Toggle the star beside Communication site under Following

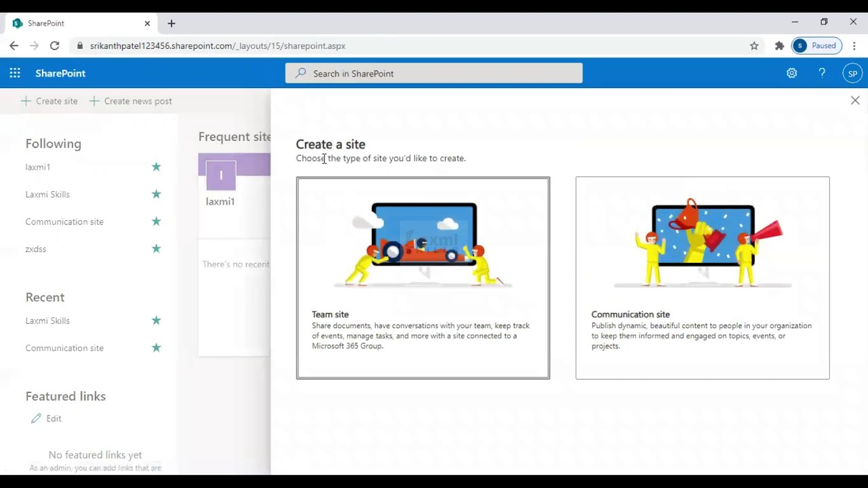coord(156,222)
